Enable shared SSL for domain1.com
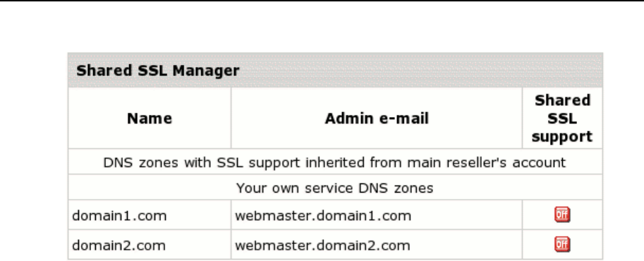 562,214
